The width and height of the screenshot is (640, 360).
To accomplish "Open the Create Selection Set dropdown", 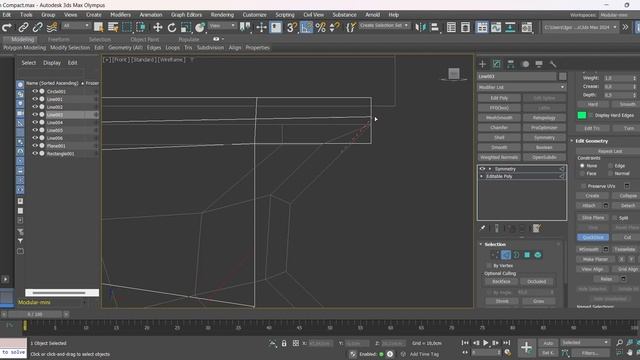I will 384,26.
